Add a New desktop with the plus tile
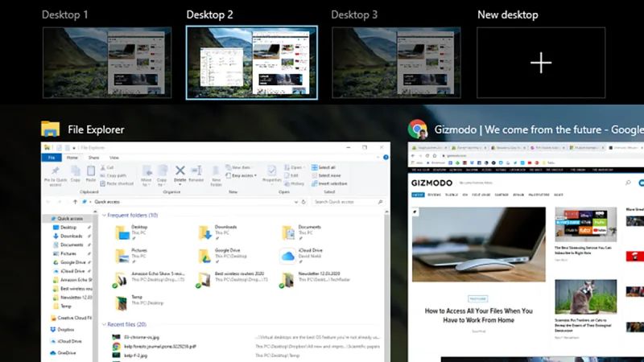This screenshot has width=644, height=362. 541,63
